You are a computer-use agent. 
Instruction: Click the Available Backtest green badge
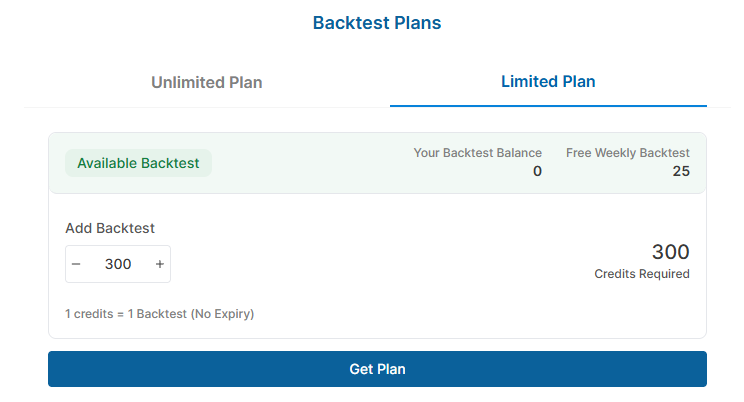(x=138, y=163)
